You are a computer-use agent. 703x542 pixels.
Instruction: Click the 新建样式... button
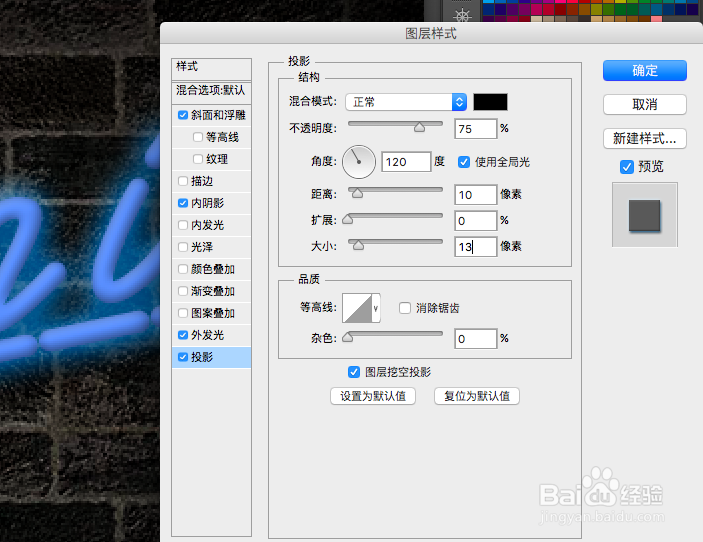click(644, 139)
